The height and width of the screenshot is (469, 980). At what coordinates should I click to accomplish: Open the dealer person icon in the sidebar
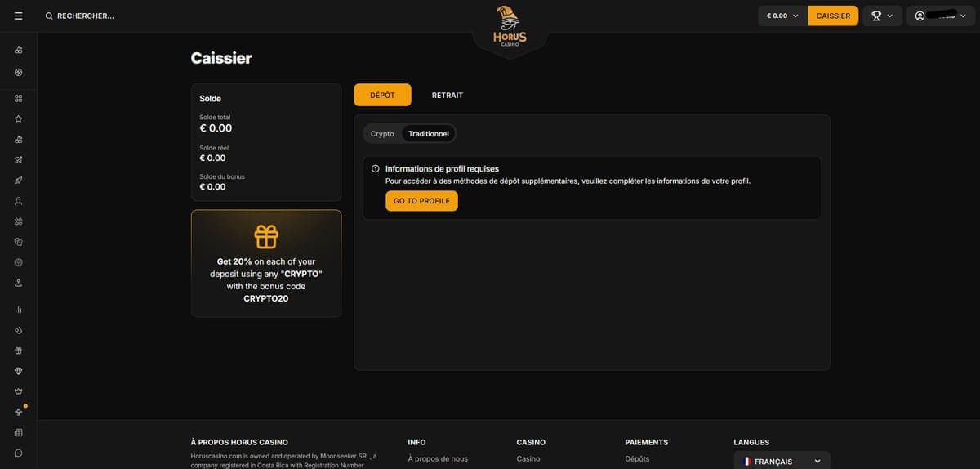point(18,201)
